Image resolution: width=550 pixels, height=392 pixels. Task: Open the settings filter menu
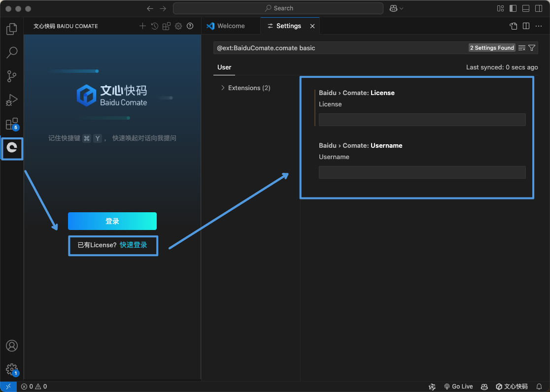click(532, 48)
